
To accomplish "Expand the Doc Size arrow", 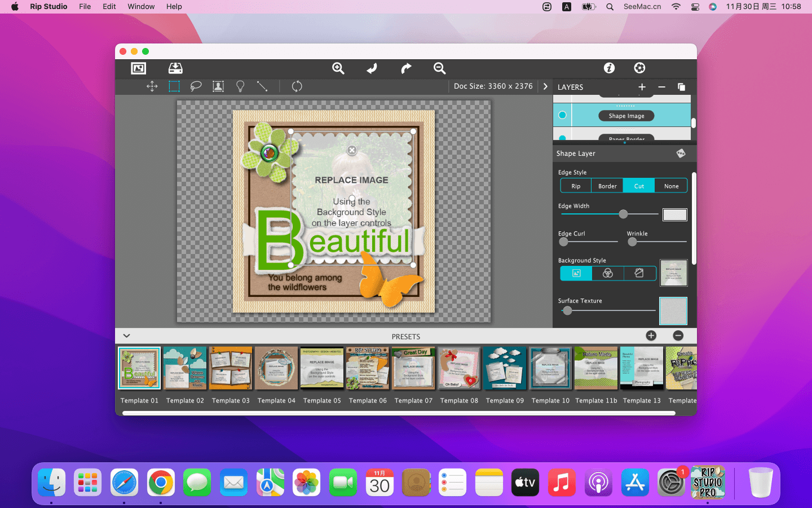I will point(545,86).
